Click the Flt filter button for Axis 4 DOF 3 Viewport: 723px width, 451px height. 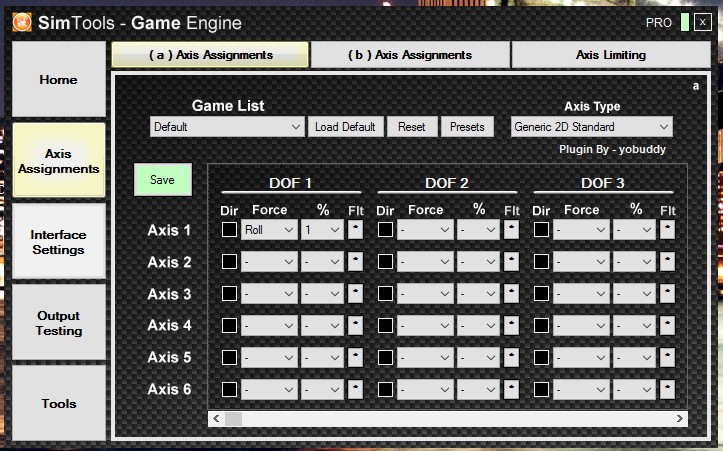[667, 326]
